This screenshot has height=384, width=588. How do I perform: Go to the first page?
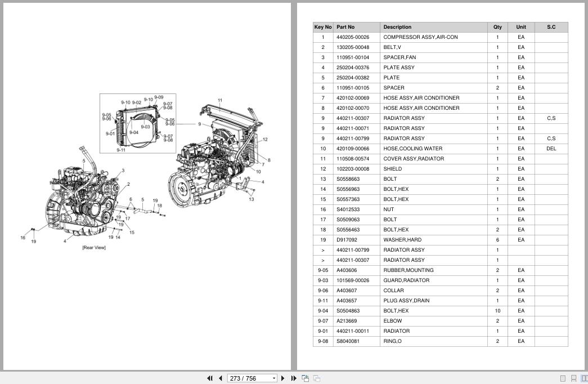tap(210, 378)
